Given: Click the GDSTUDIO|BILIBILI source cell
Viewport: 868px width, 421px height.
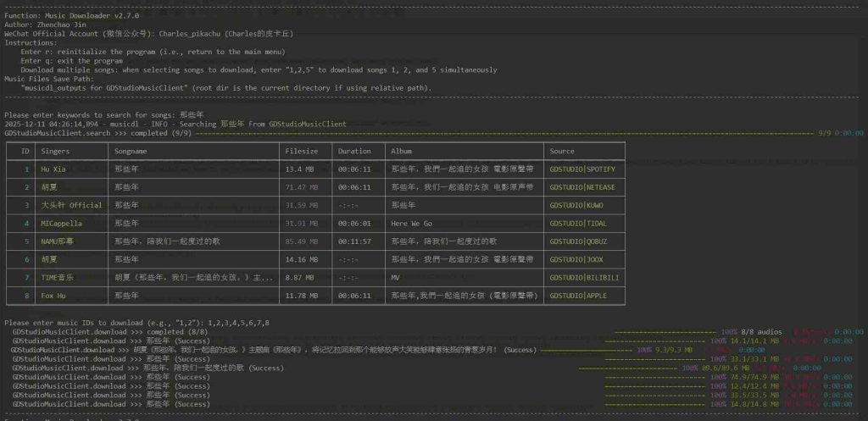Looking at the screenshot, I should tap(584, 278).
